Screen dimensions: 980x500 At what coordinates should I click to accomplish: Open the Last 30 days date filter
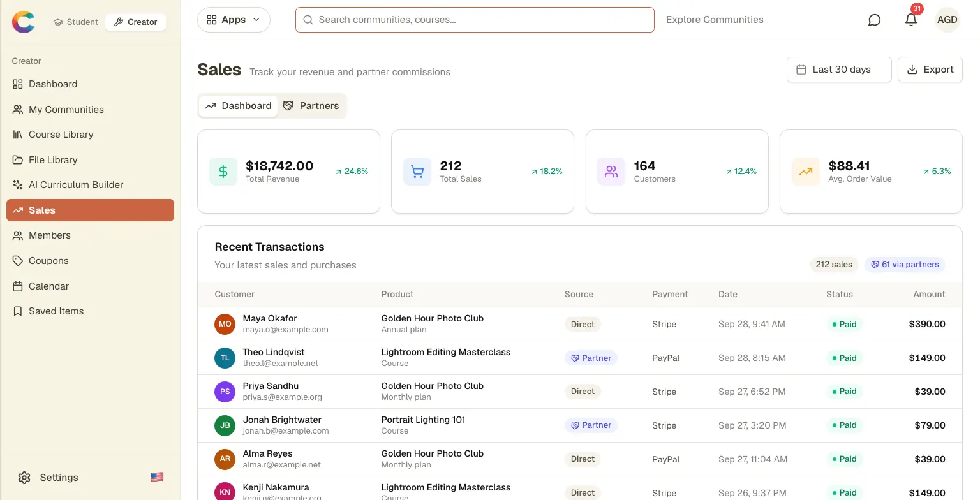[x=839, y=70]
